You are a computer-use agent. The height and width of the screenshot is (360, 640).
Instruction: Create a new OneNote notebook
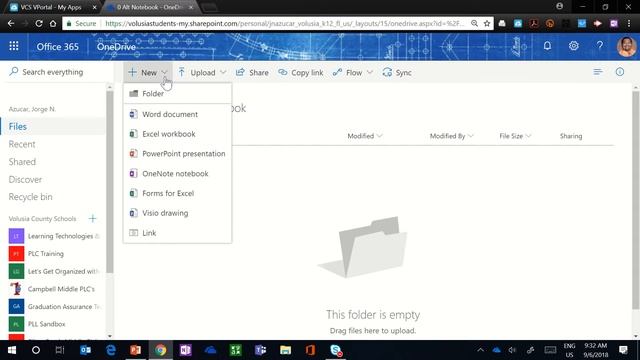click(x=178, y=173)
